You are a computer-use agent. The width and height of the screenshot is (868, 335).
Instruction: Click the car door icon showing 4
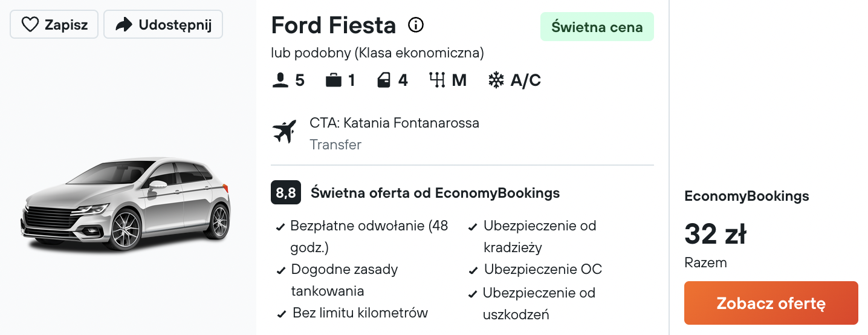(x=384, y=80)
